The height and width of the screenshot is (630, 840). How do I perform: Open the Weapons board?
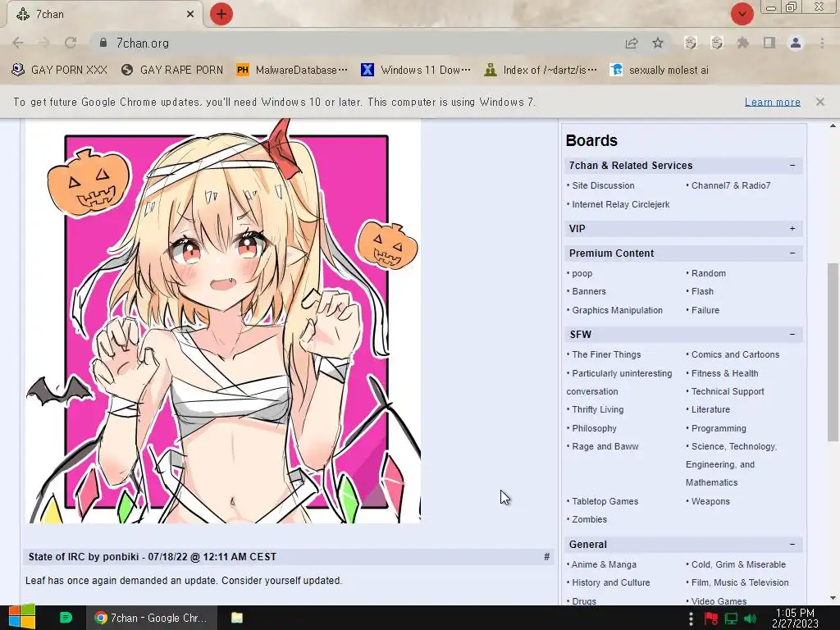710,501
